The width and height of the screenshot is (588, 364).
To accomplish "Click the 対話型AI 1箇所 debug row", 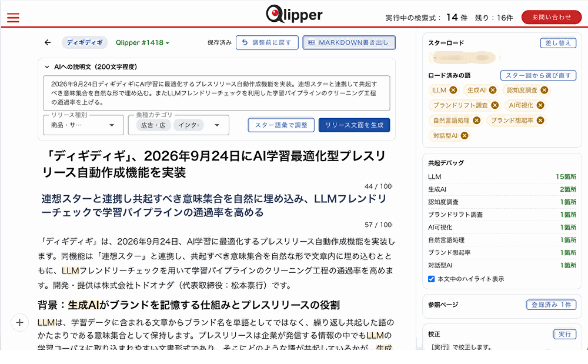I will (502, 265).
